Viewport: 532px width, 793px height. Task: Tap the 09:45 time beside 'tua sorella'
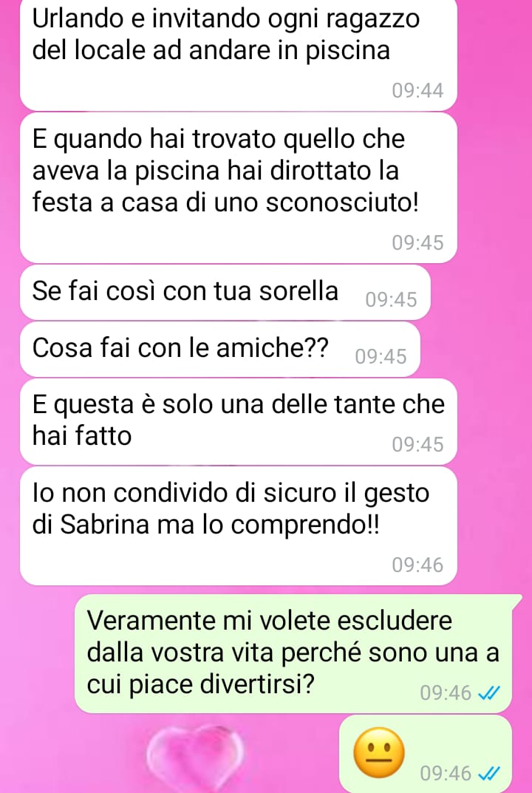(x=392, y=300)
